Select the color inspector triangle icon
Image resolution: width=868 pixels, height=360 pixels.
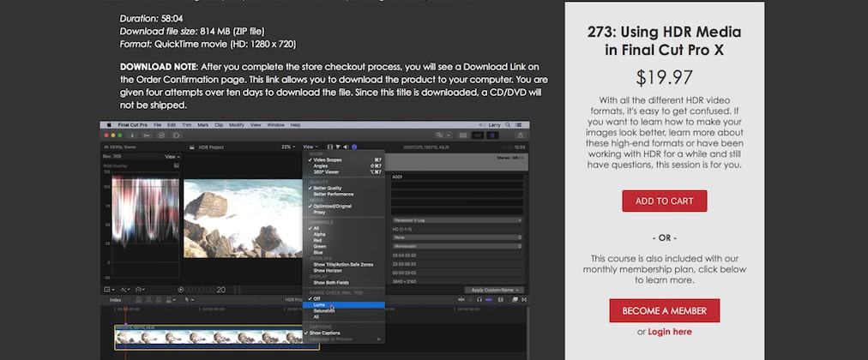[x=338, y=147]
